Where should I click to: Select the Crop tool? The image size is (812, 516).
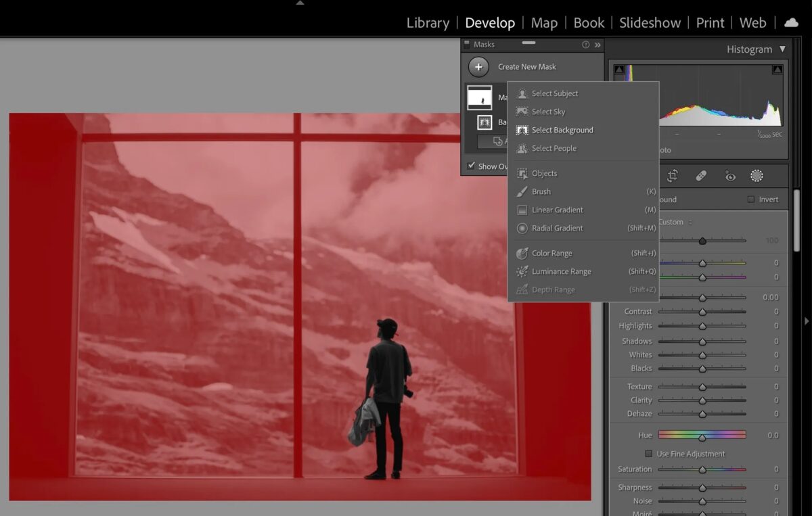pos(673,175)
